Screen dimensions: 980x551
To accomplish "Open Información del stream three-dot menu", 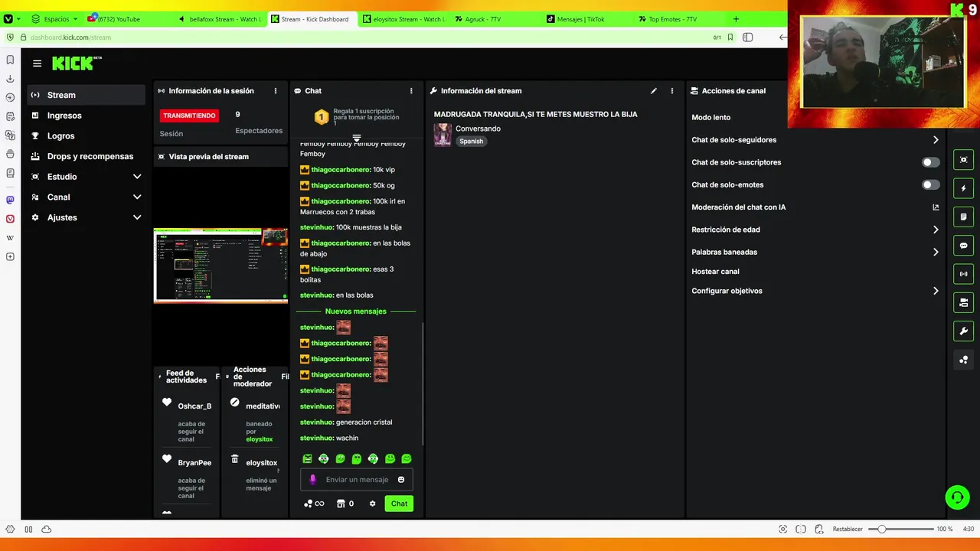I will click(x=672, y=90).
